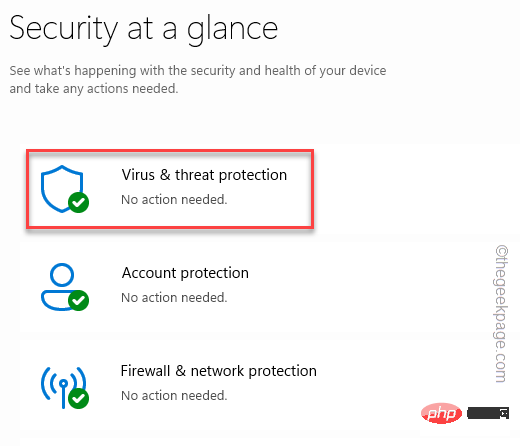Click the Firewall & network antenna icon

pyautogui.click(x=63, y=387)
